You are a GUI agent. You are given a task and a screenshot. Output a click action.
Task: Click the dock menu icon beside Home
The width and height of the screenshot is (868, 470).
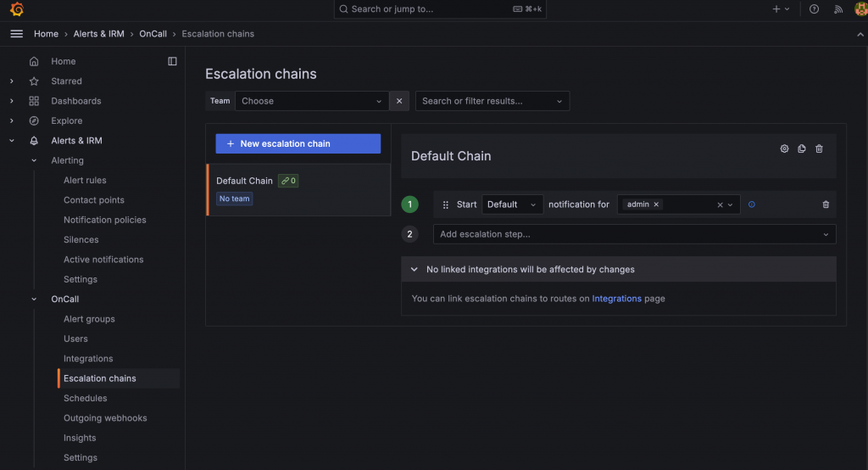click(x=172, y=61)
